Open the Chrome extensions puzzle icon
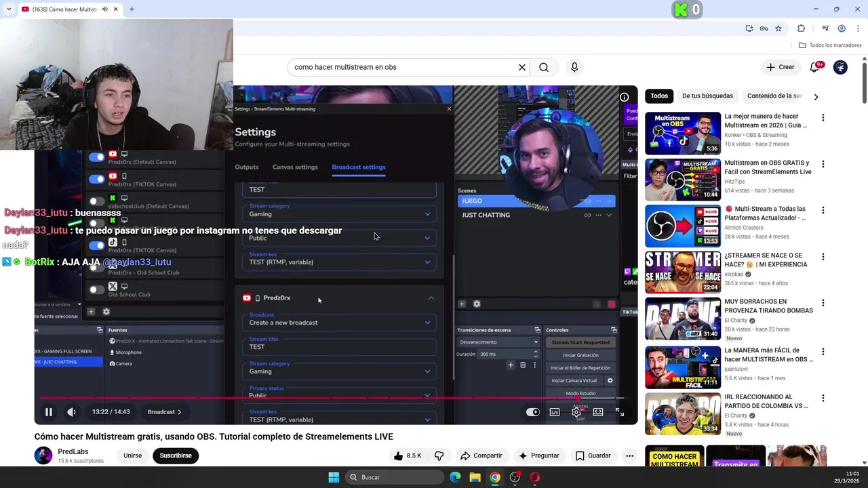868x488 pixels. (802, 28)
